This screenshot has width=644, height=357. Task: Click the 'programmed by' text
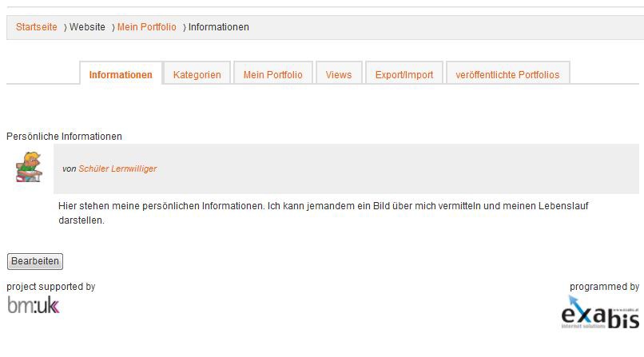point(604,287)
